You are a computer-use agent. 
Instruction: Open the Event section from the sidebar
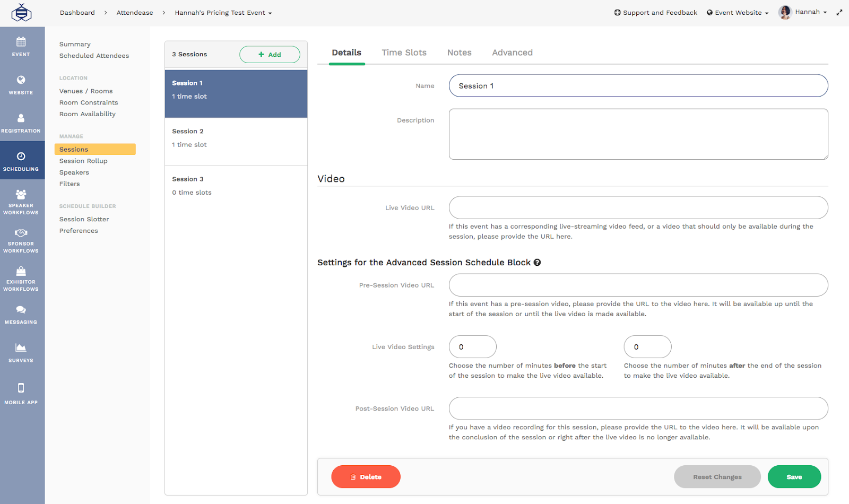pyautogui.click(x=21, y=46)
